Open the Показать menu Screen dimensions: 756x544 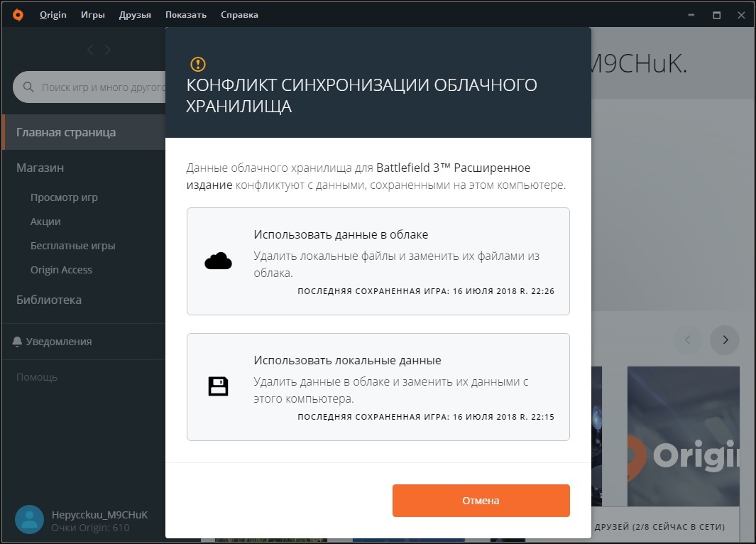185,15
